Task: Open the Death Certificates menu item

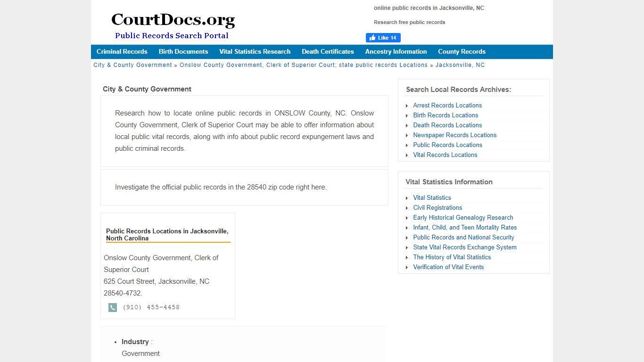Action: (x=328, y=52)
